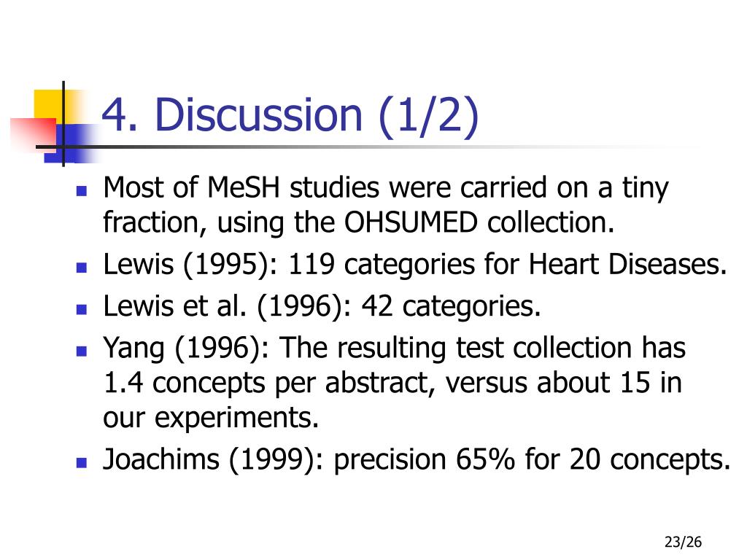
Task: Click the slide title '4. Discussion (1/2)'
Action: click(x=290, y=114)
